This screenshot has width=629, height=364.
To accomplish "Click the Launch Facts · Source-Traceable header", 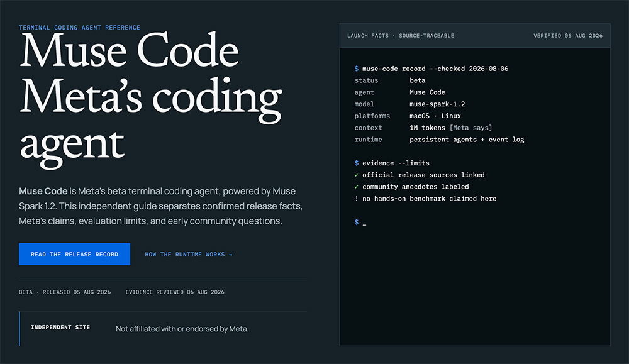I will click(x=401, y=36).
